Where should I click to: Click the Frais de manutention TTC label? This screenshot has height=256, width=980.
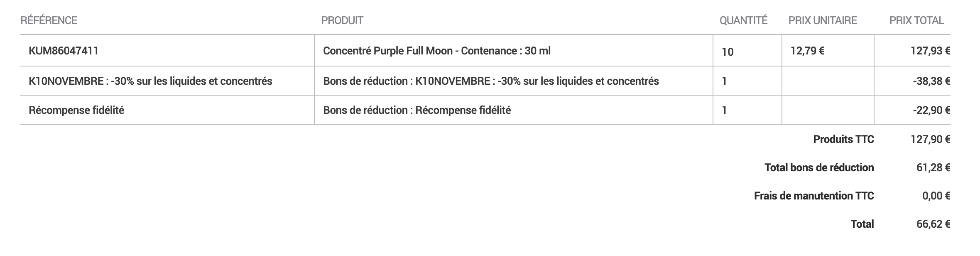[813, 196]
